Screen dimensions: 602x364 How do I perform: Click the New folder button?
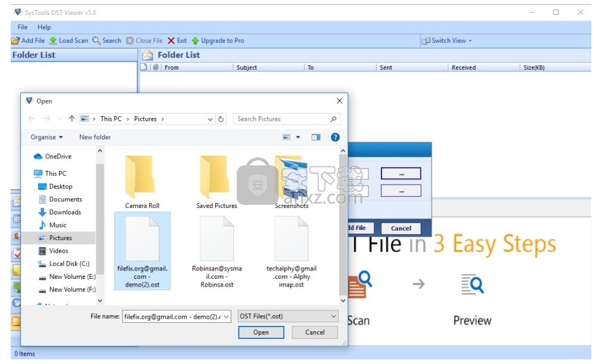[x=95, y=137]
